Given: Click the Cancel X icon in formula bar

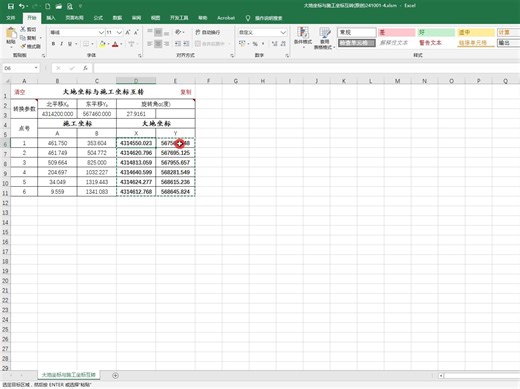Looking at the screenshot, I should pos(58,68).
